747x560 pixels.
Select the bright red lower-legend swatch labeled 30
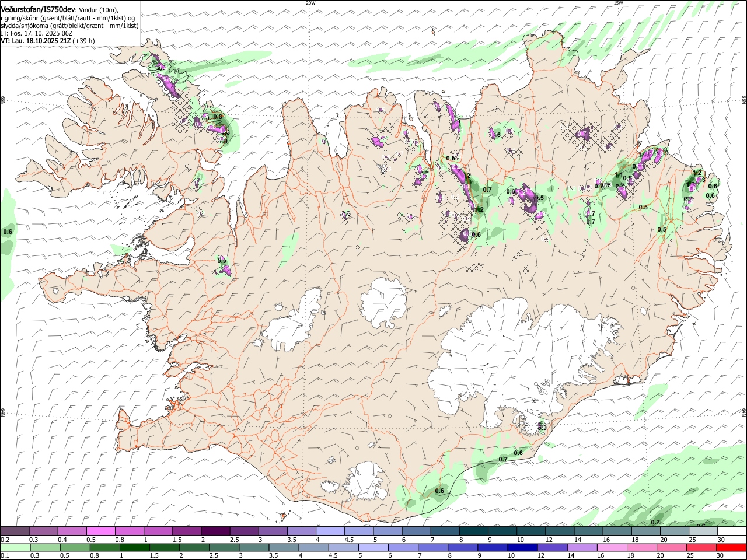[x=732, y=548]
